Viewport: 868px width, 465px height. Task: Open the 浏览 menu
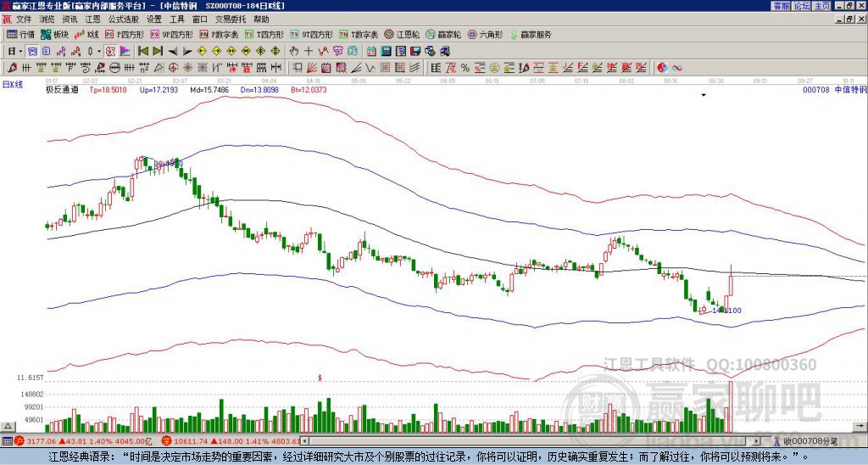coord(47,20)
